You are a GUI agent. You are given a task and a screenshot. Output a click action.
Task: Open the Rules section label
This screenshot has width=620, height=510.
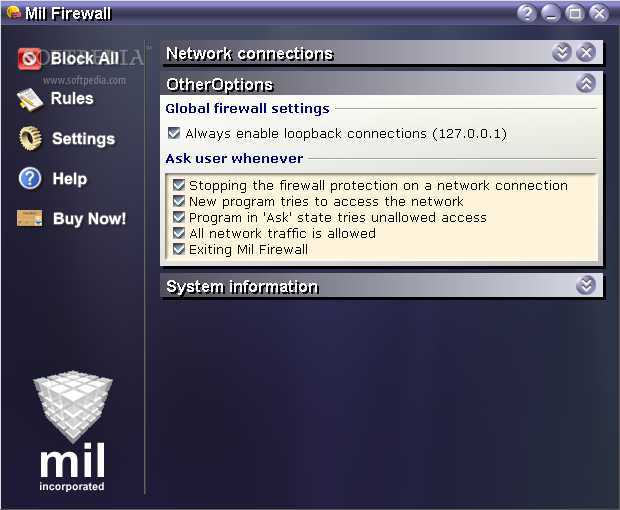[72, 98]
